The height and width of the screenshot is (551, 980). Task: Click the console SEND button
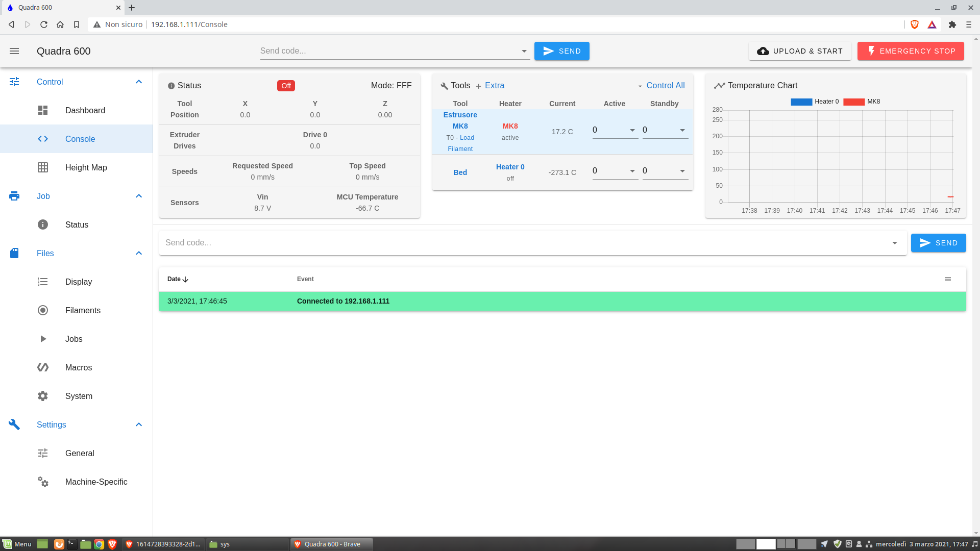(x=938, y=243)
